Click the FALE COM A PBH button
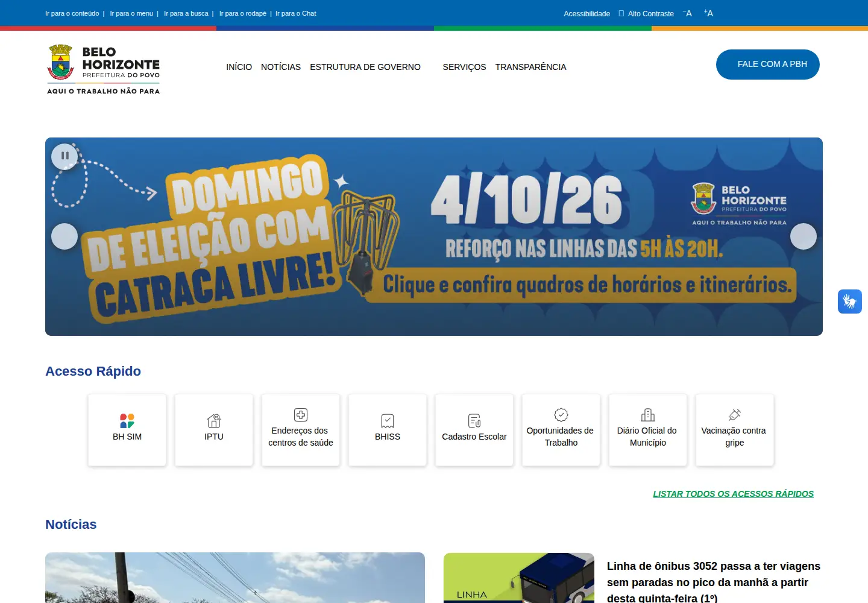This screenshot has height=603, width=868. [768, 65]
